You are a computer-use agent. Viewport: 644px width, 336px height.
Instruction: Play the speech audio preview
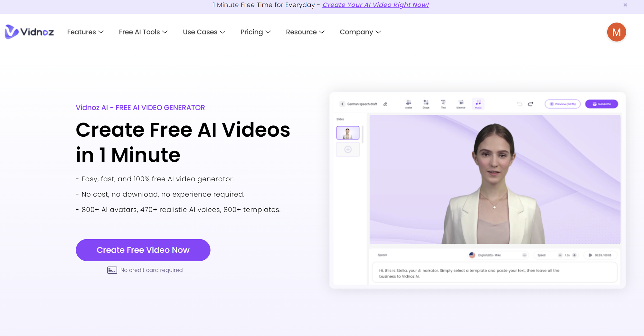pos(590,255)
